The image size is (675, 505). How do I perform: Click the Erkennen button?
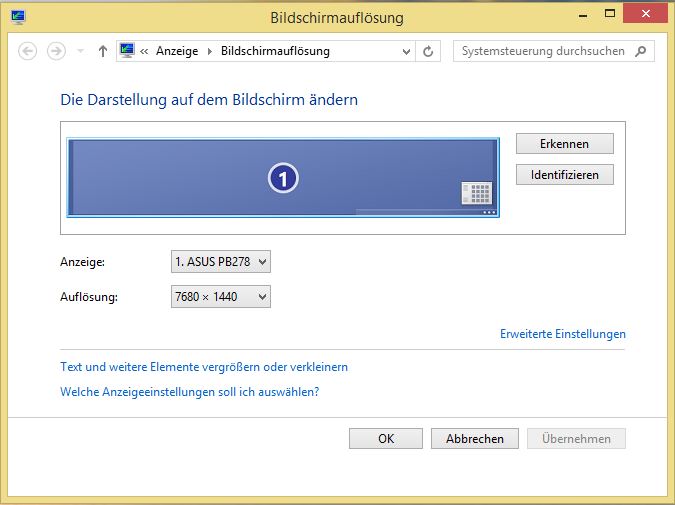tap(564, 143)
